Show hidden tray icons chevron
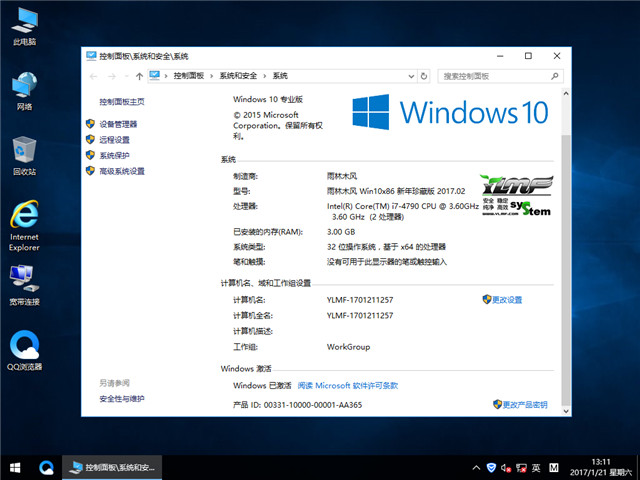The image size is (640, 480). click(x=476, y=468)
